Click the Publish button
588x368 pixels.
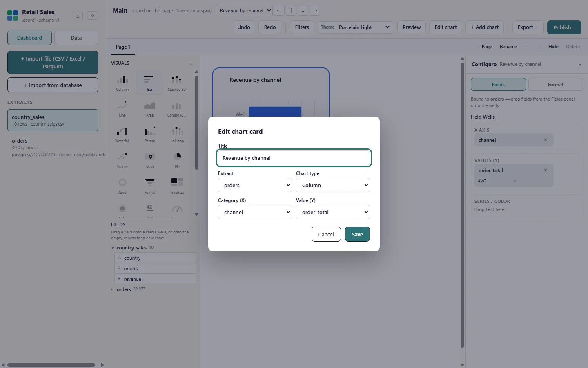tap(564, 27)
